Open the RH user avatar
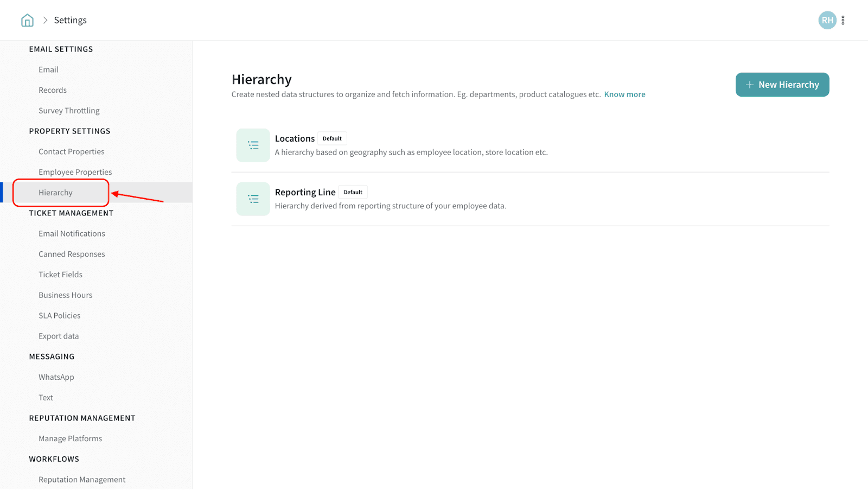 tap(827, 21)
